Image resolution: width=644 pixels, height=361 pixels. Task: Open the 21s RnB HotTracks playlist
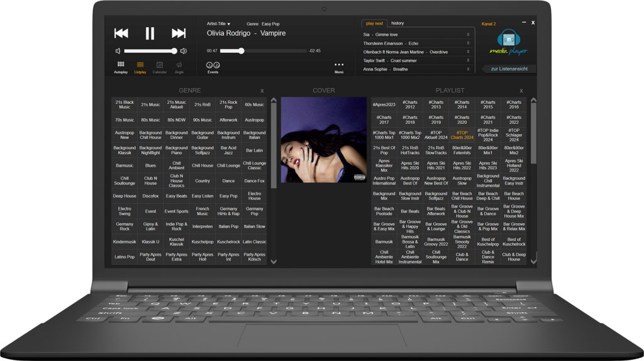410,150
